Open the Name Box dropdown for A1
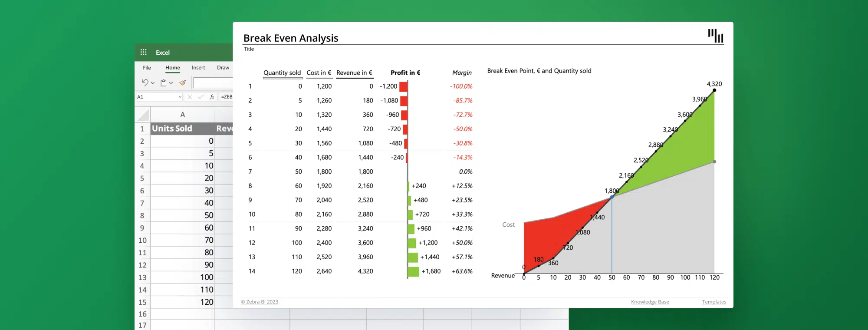Viewport: 868px width, 330px height. 180,97
